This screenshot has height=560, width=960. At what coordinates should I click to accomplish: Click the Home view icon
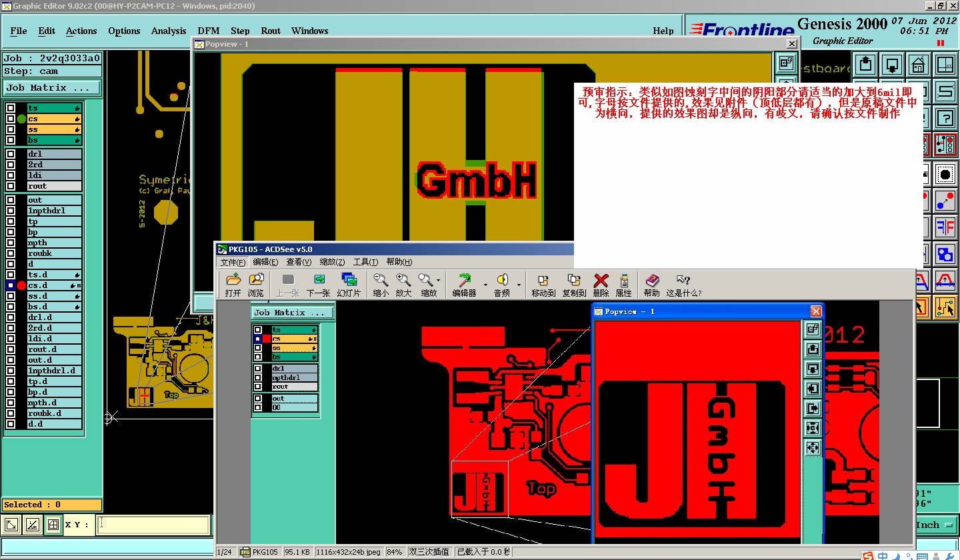tap(918, 65)
